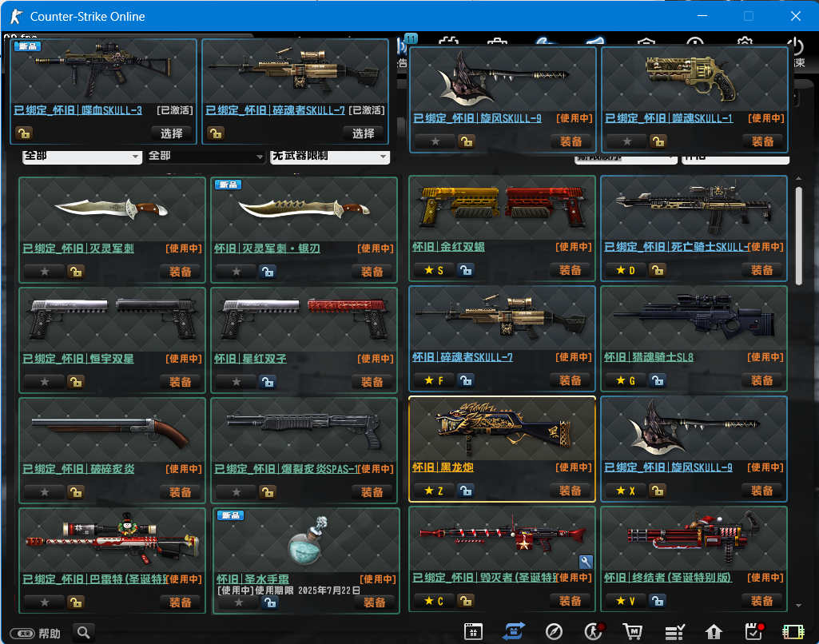Click 装备 on 圣水手雷 card
Viewport: 819px width, 644px height.
[x=375, y=602]
